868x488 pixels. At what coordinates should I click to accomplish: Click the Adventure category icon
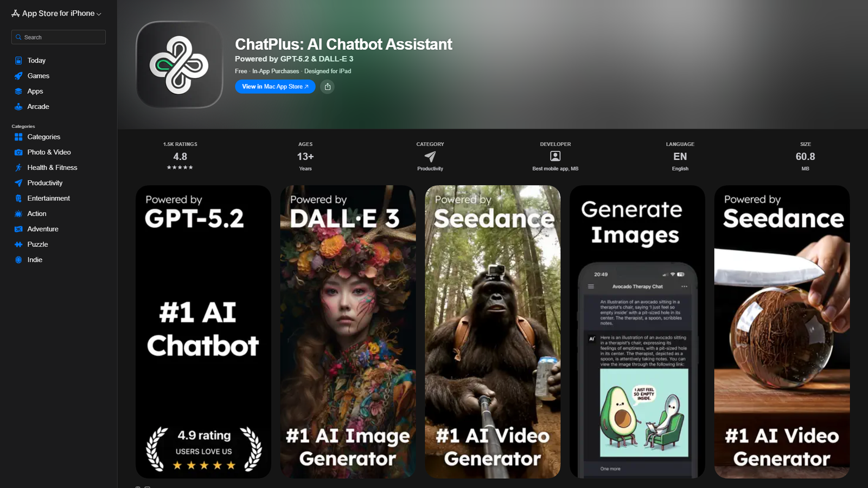point(18,229)
